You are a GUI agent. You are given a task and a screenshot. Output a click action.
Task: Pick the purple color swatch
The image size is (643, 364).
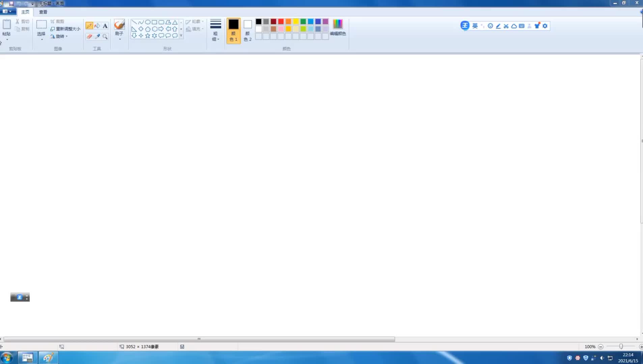326,22
